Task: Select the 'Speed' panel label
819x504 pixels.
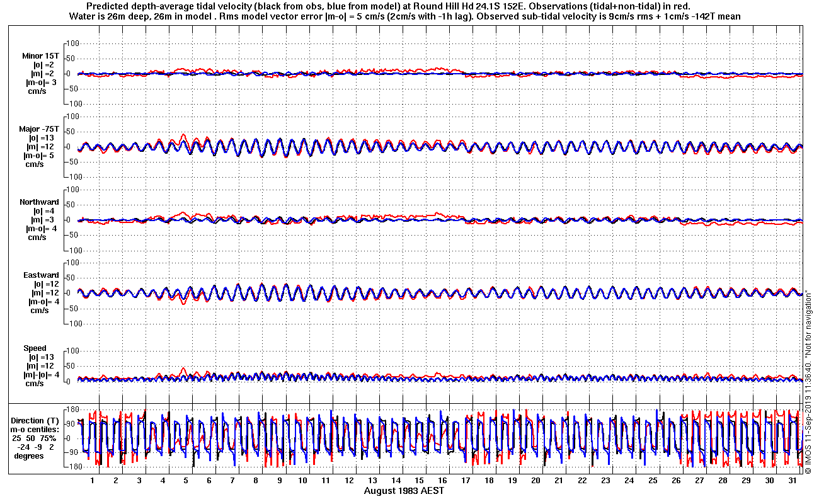Action: 35,348
